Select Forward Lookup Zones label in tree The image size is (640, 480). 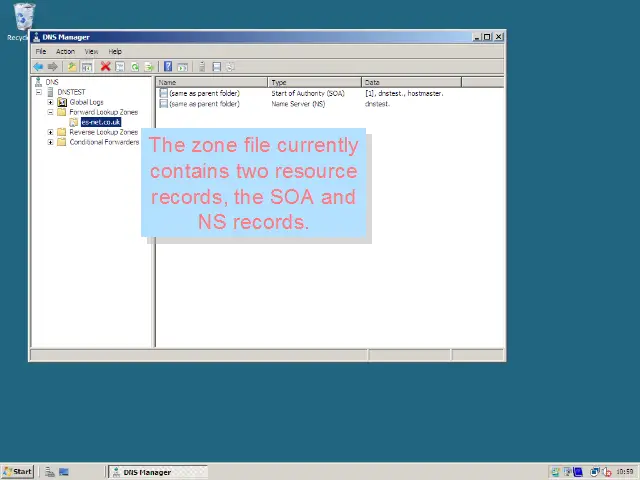[104, 112]
